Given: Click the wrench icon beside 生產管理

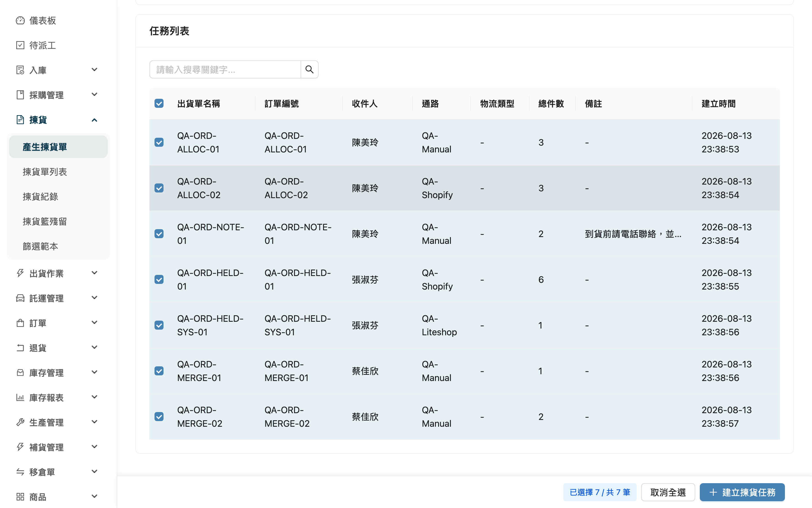Looking at the screenshot, I should [20, 422].
